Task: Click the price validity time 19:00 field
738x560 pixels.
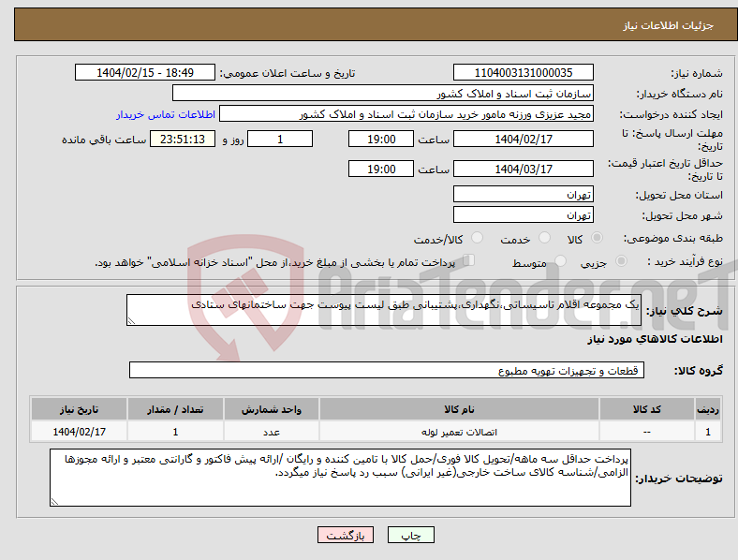Action: 381,169
